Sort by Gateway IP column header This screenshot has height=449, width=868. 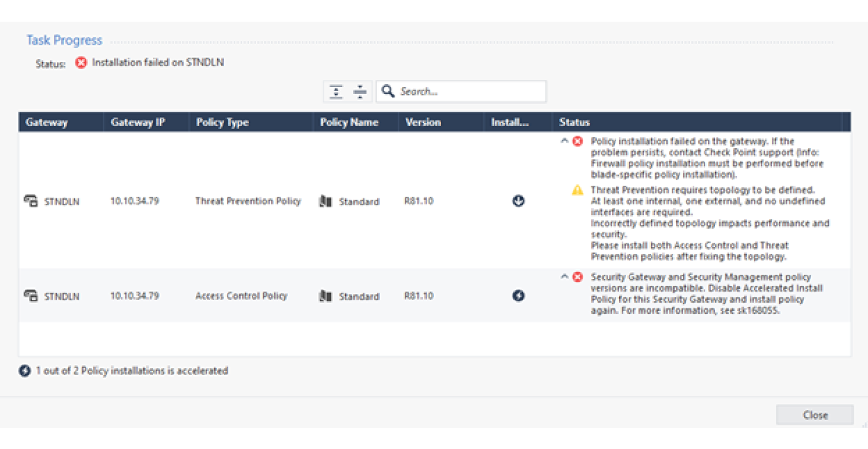pos(146,122)
